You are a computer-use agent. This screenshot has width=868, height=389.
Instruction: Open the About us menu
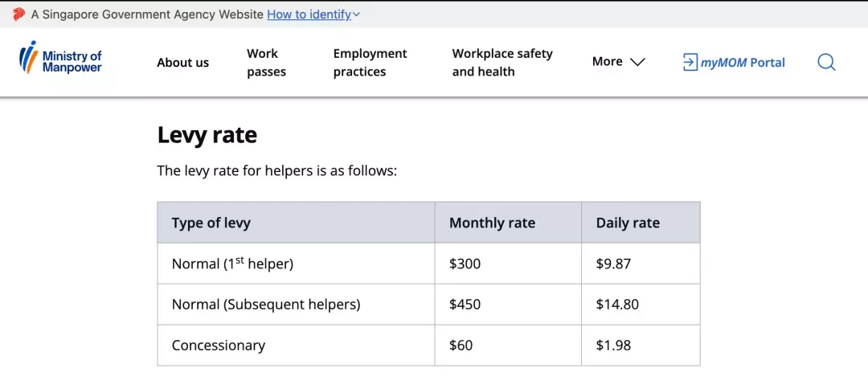[182, 63]
